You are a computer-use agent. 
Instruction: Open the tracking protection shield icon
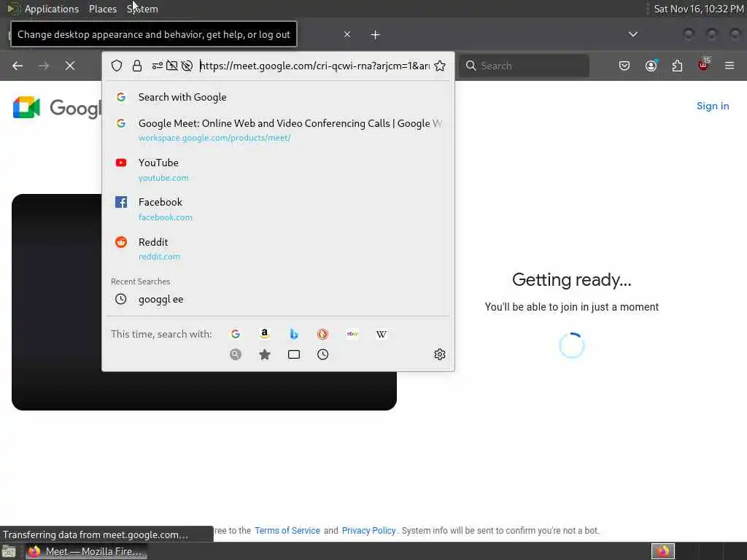(x=117, y=66)
